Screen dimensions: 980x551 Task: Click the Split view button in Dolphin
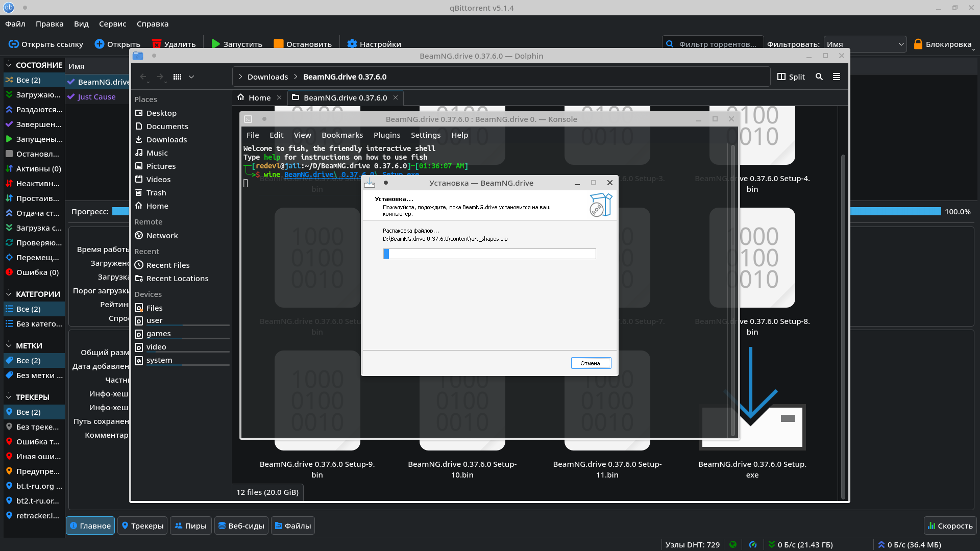tap(791, 77)
